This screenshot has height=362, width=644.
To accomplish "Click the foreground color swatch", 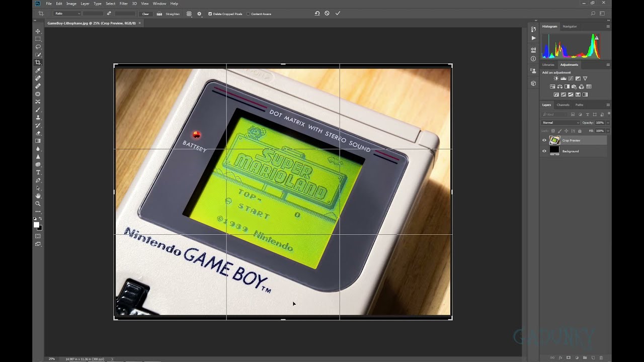I will (36, 224).
